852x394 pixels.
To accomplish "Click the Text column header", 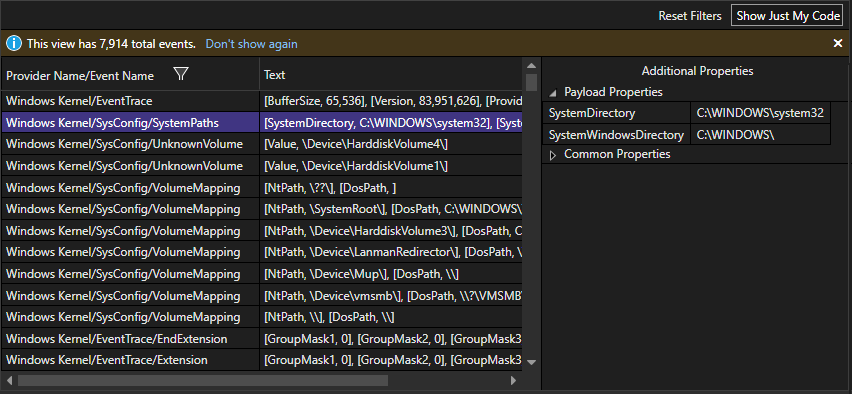I will [x=391, y=75].
